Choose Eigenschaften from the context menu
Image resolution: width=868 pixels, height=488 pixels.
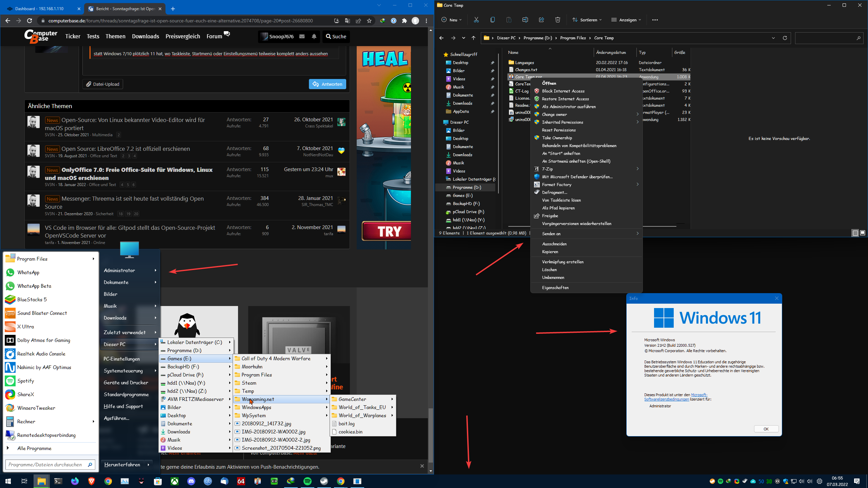click(x=555, y=288)
